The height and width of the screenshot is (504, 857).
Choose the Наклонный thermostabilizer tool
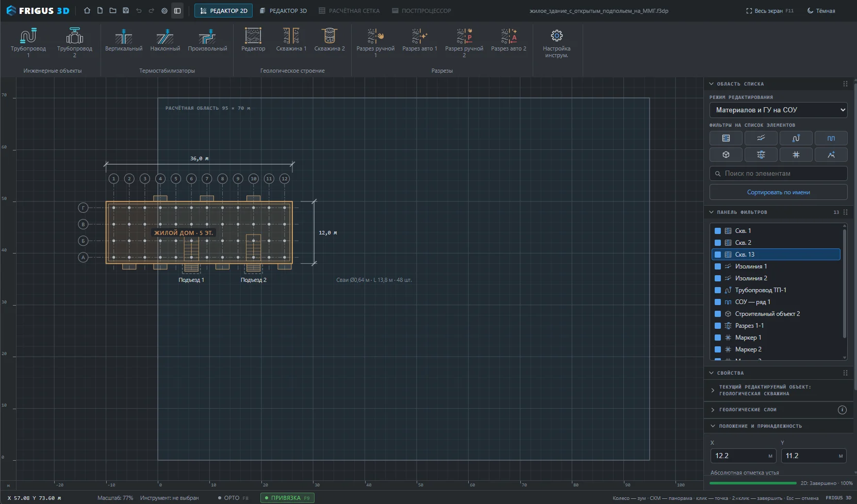(165, 41)
